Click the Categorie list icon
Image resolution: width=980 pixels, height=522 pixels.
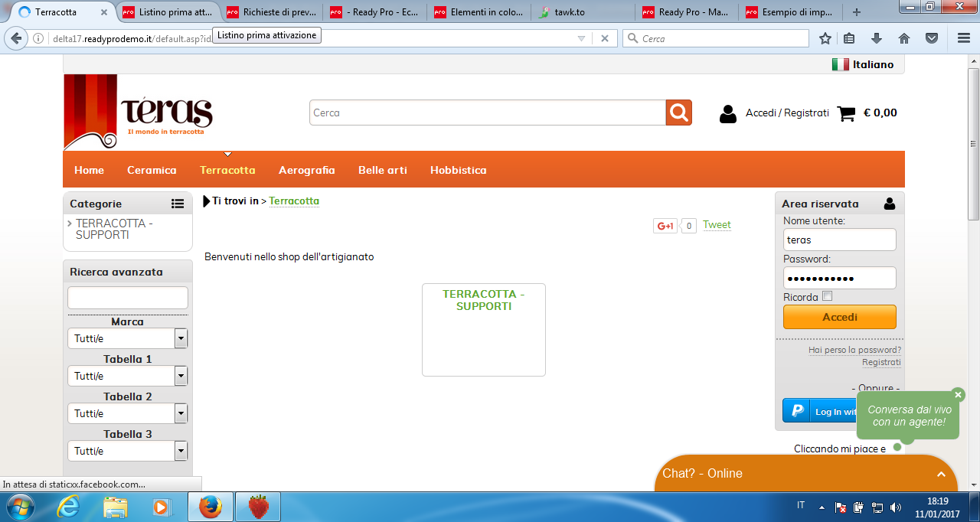point(178,204)
